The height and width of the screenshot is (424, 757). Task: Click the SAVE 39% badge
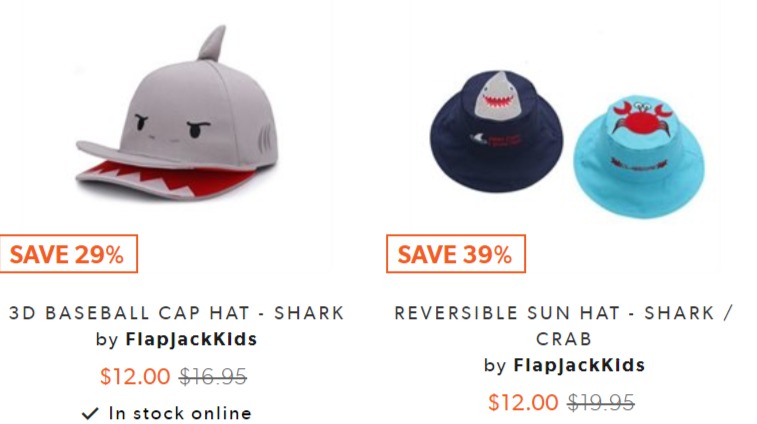[x=456, y=254]
